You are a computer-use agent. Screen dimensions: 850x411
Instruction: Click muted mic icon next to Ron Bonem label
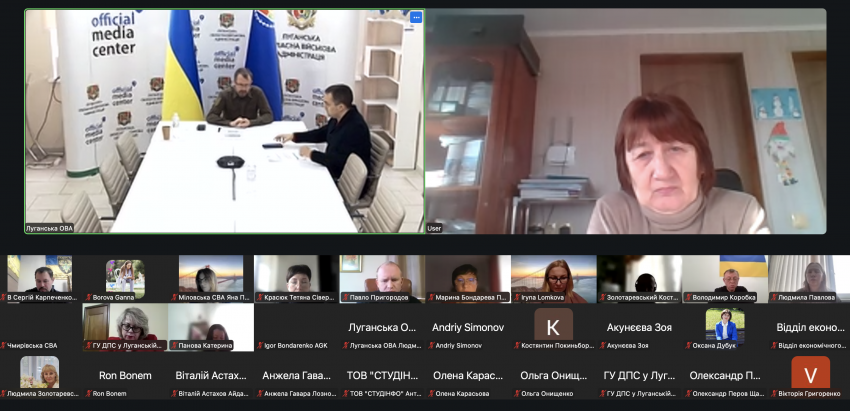tap(89, 394)
